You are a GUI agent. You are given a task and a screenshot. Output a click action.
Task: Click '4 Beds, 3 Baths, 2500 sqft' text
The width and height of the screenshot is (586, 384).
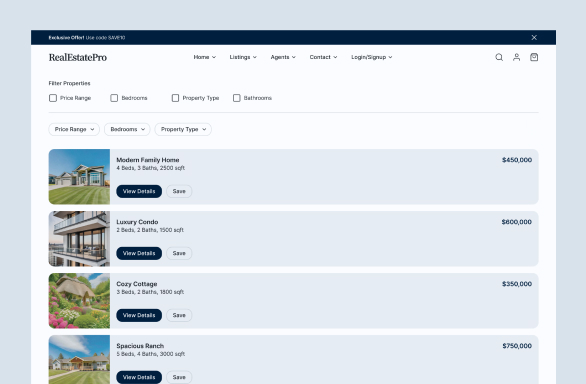coord(151,168)
